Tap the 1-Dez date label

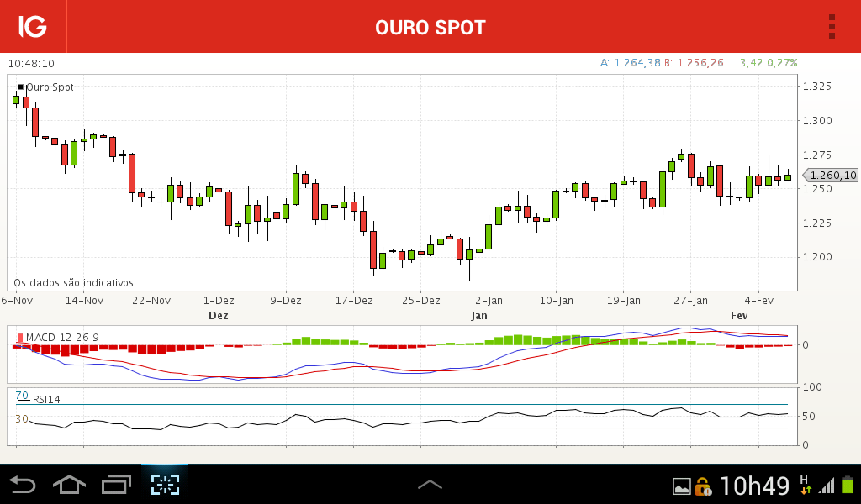coord(219,301)
